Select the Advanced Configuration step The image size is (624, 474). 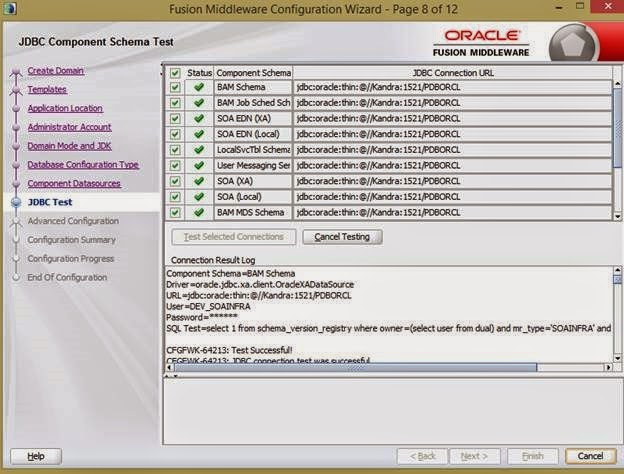click(x=73, y=221)
